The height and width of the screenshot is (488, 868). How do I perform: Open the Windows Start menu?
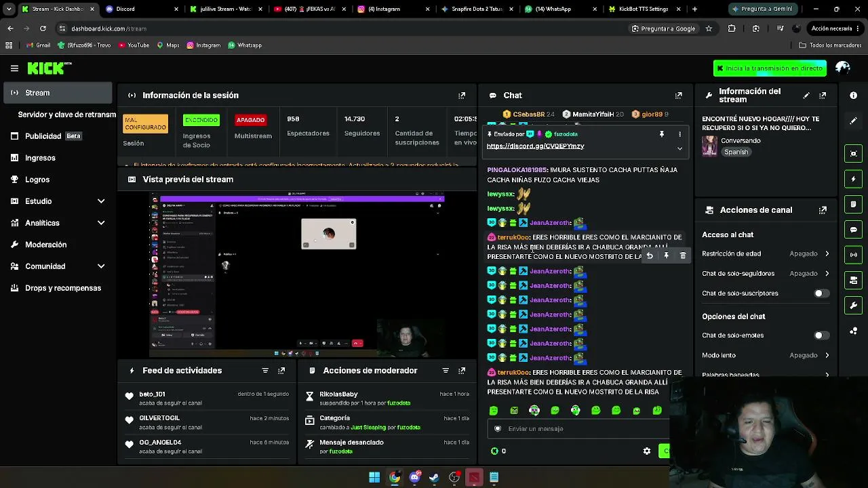tap(374, 477)
